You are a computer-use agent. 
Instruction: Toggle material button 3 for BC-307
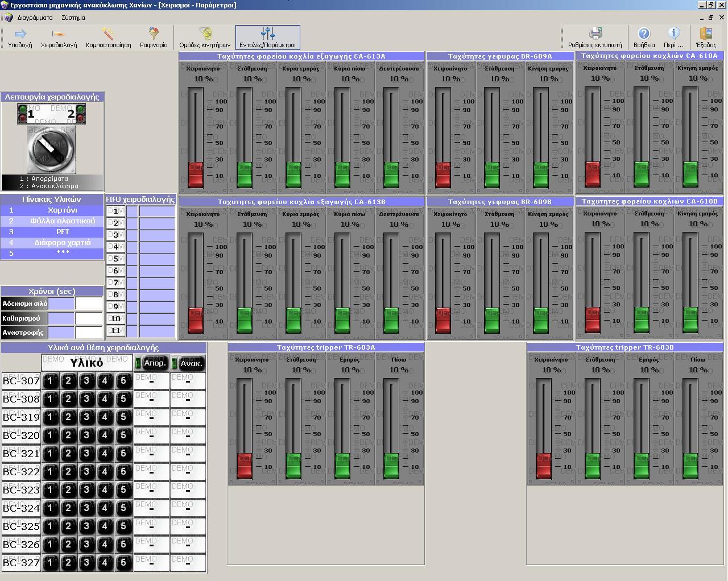[86, 381]
